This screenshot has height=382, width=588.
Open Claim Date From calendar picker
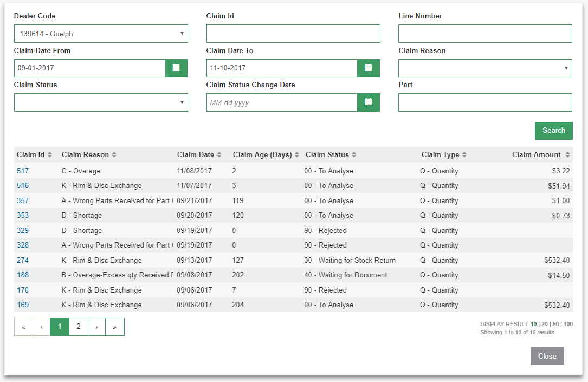click(x=176, y=68)
